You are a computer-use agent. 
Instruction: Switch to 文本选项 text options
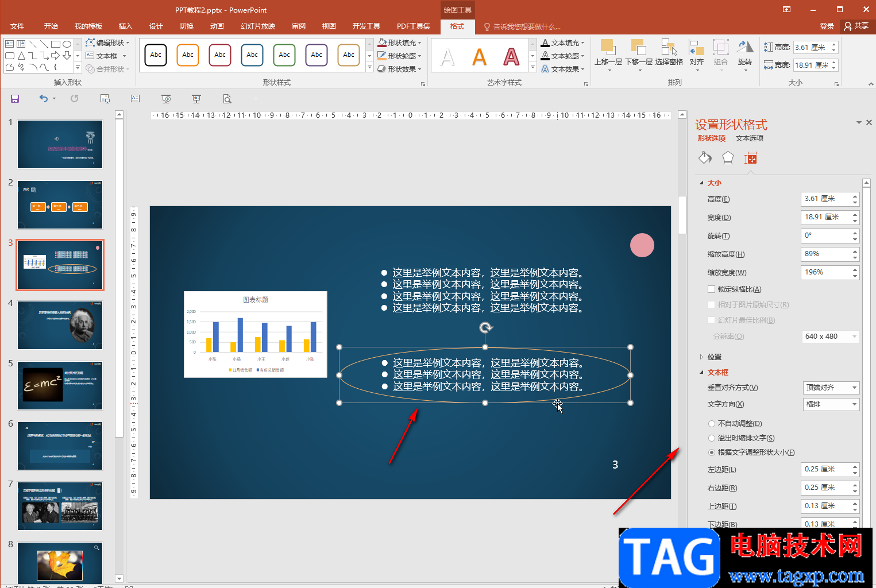point(750,138)
